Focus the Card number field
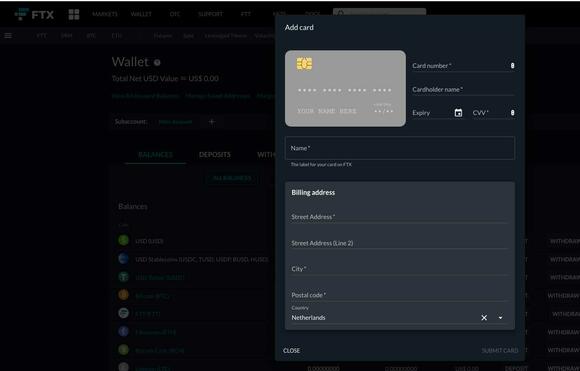The height and width of the screenshot is (371, 580). pos(463,66)
